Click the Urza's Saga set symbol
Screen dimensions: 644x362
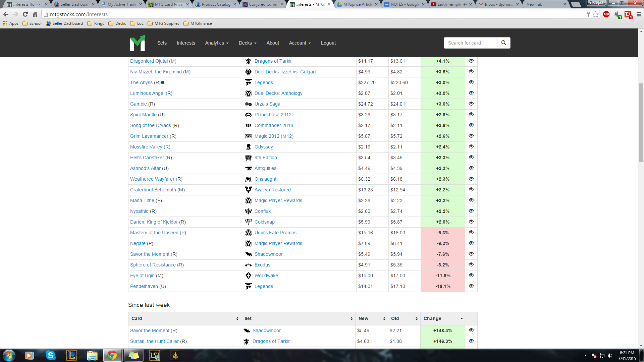[248, 104]
